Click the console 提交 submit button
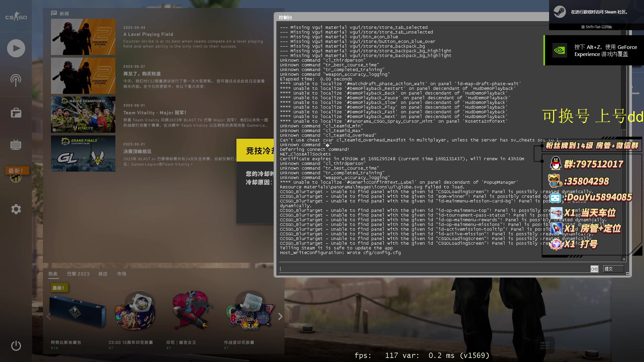Image resolution: width=644 pixels, height=362 pixels. coord(613,269)
